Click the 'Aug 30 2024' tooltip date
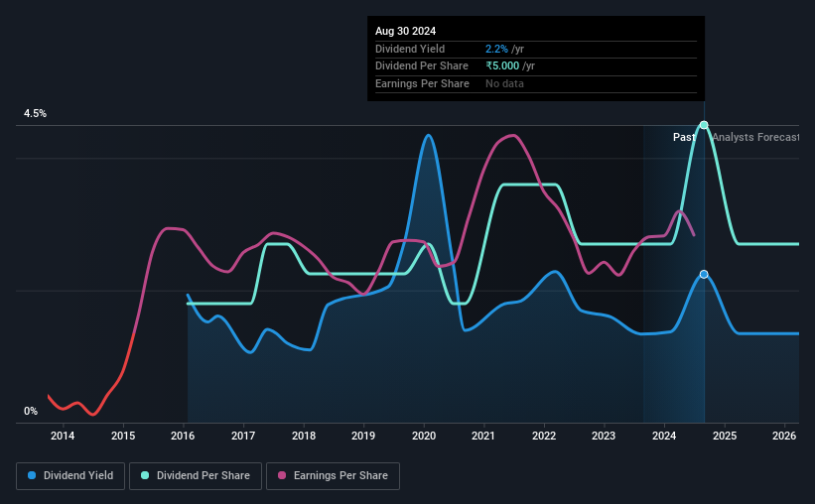 [405, 31]
